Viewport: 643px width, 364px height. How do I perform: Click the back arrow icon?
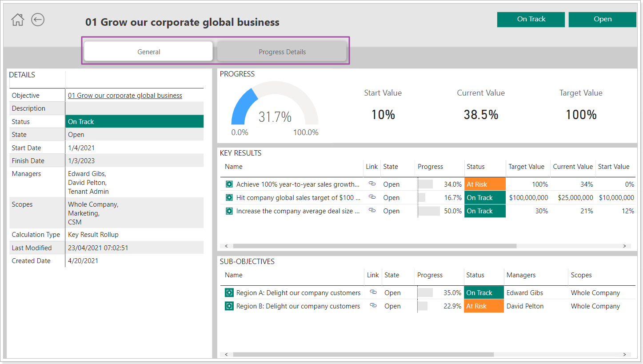38,20
